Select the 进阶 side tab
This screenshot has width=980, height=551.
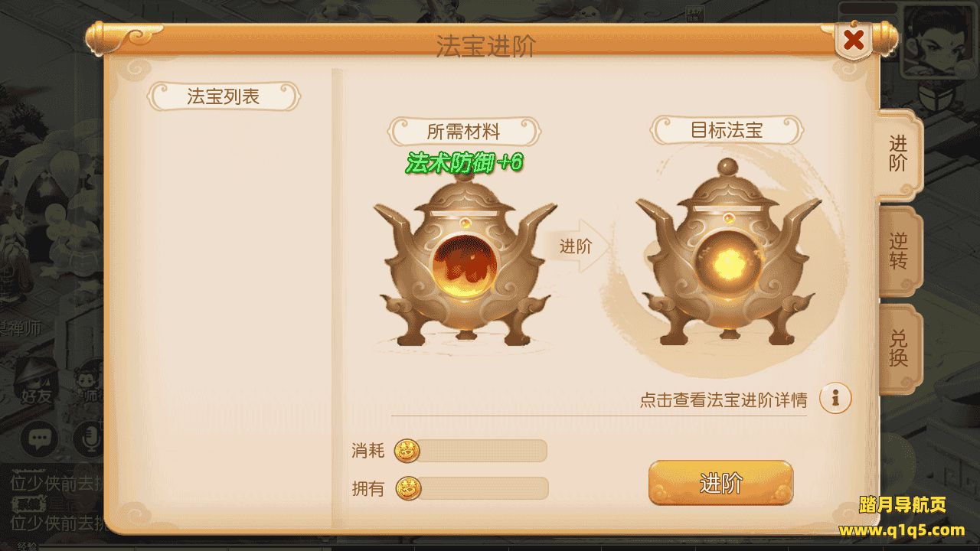click(899, 154)
